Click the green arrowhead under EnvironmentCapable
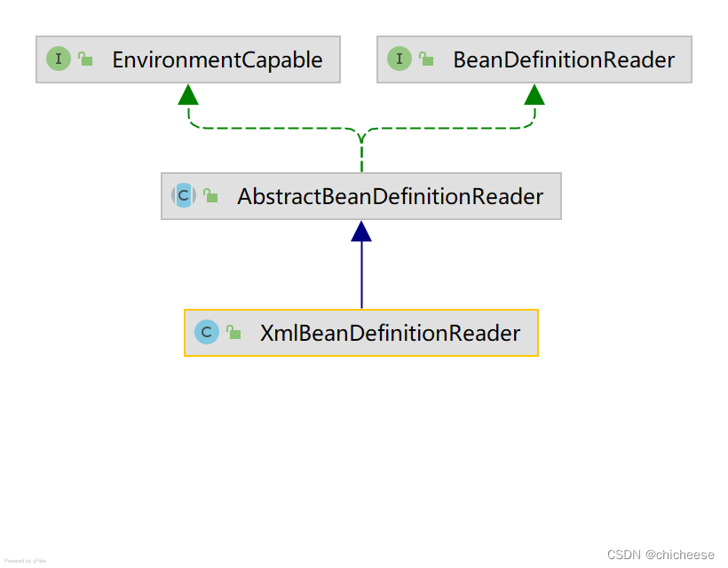 [188, 95]
